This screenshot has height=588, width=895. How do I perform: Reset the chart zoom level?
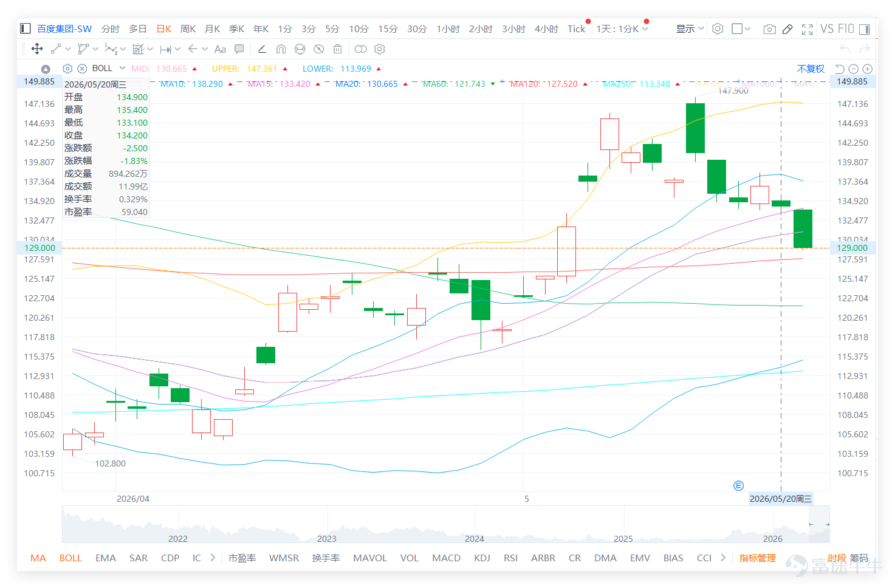(840, 69)
